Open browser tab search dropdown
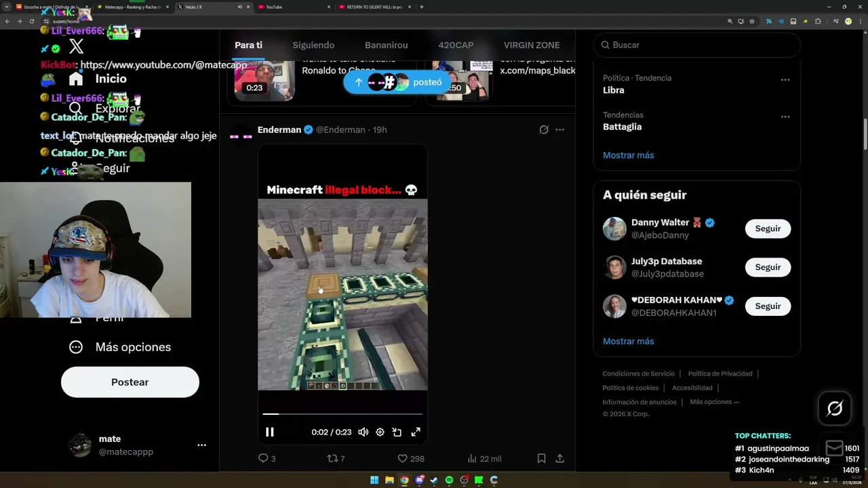The width and height of the screenshot is (868, 488). click(6, 7)
